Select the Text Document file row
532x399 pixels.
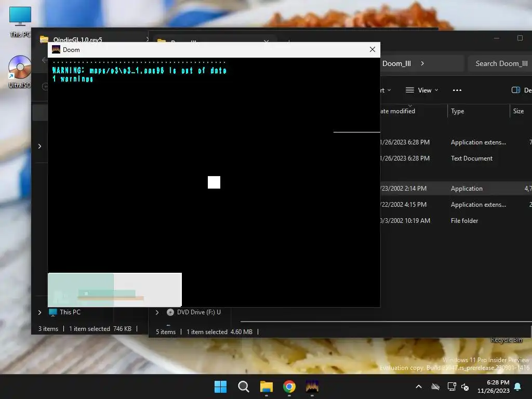[456, 158]
